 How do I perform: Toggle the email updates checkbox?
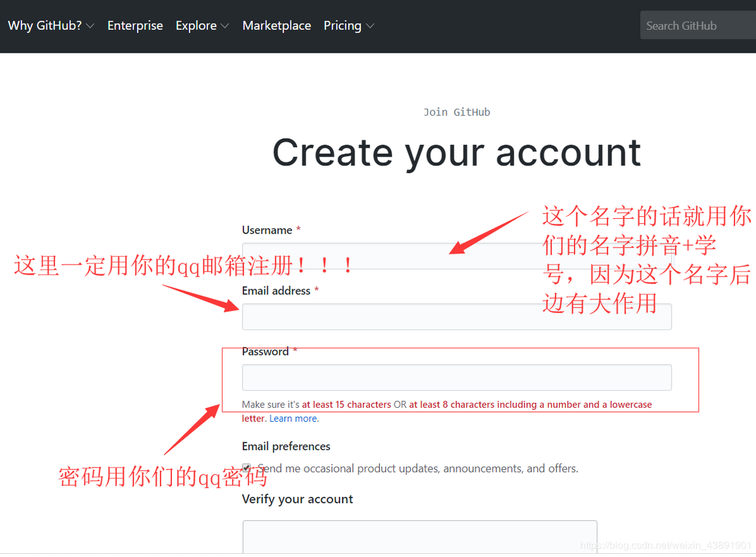(246, 468)
